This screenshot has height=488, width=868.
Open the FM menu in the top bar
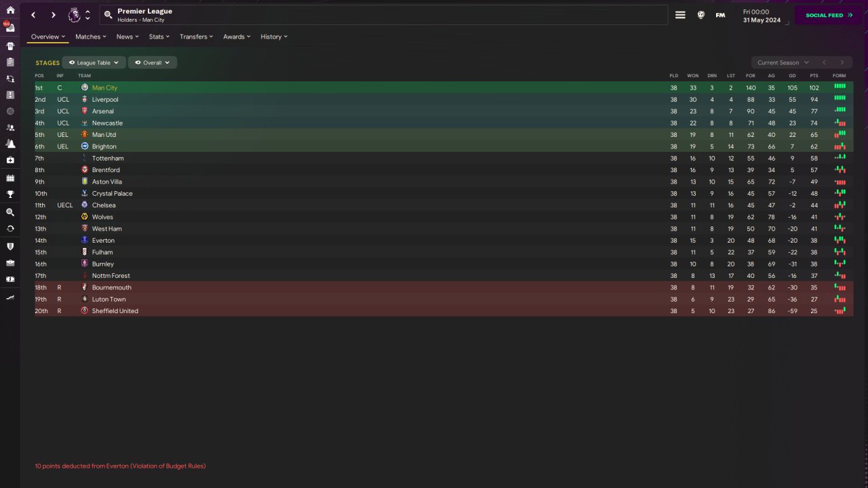(720, 15)
